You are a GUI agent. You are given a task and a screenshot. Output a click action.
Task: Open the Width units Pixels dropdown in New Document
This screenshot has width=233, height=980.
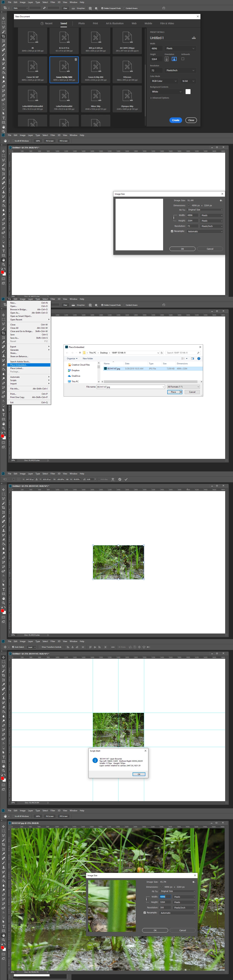tap(181, 48)
